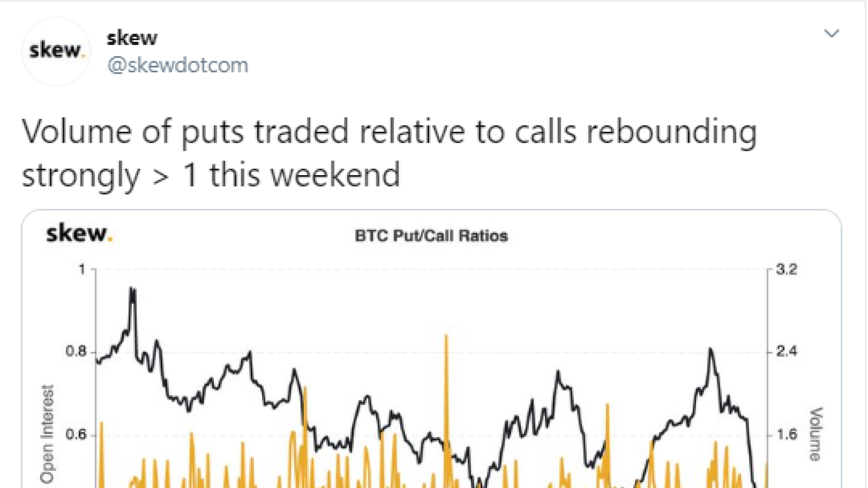Viewport: 868px width, 488px height.
Task: Open the @skewdotcom handle link
Action: pos(177,65)
